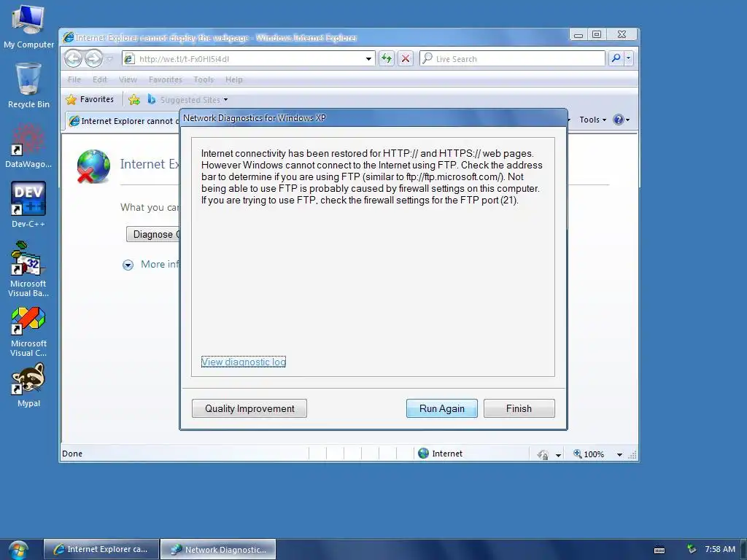Click the Internet Explorer Back arrow
The image size is (747, 560).
(74, 58)
